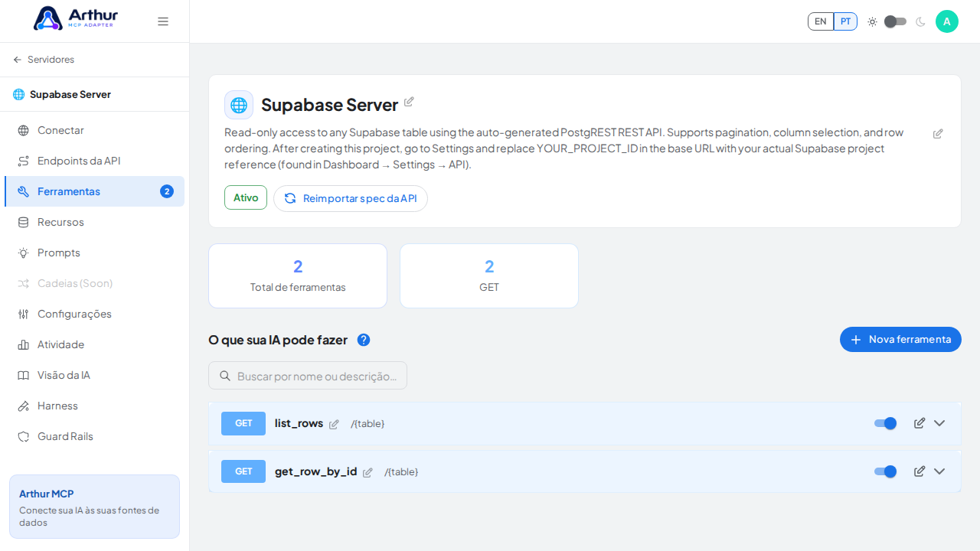This screenshot has height=551, width=980.
Task: Switch language to PT
Action: [845, 21]
